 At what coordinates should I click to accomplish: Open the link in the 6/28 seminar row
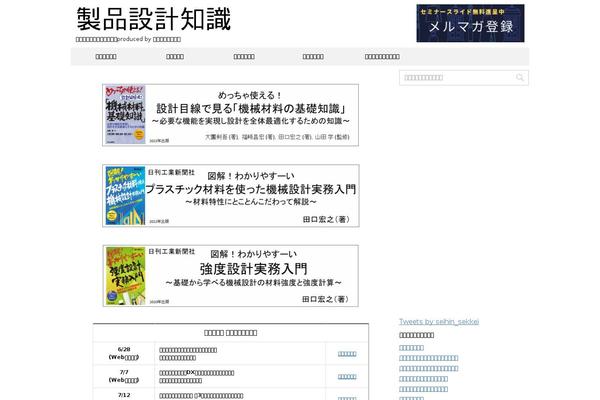click(347, 354)
